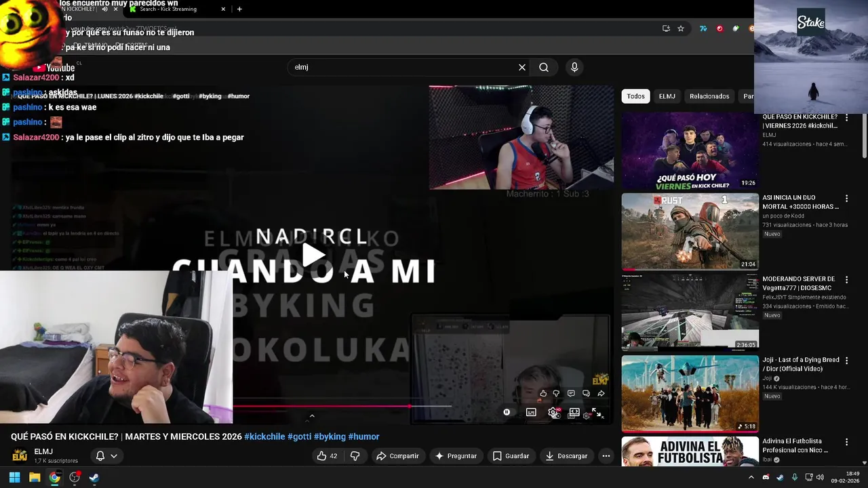
Task: Toggle fullscreen on the video player
Action: pyautogui.click(x=597, y=413)
